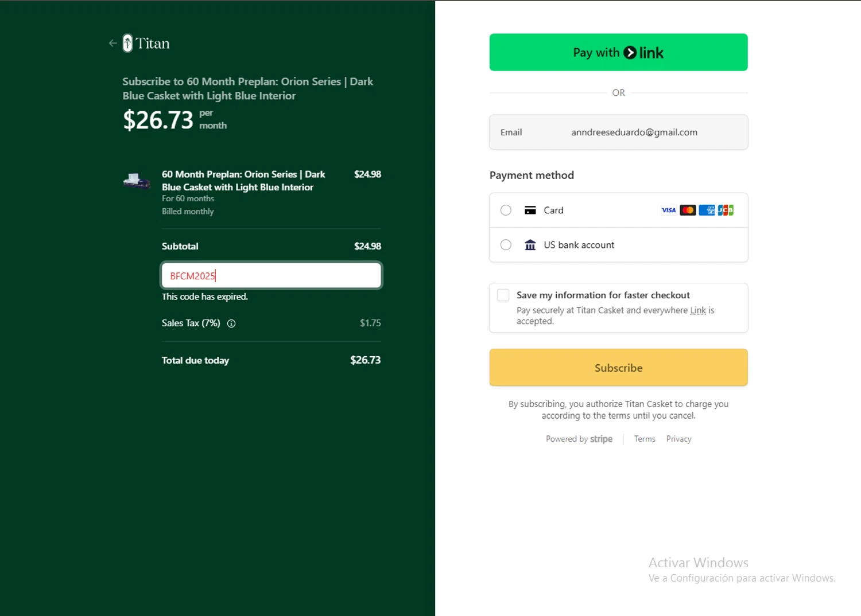Click the yellow Subscribe button
This screenshot has height=616, width=861.
[x=618, y=368]
